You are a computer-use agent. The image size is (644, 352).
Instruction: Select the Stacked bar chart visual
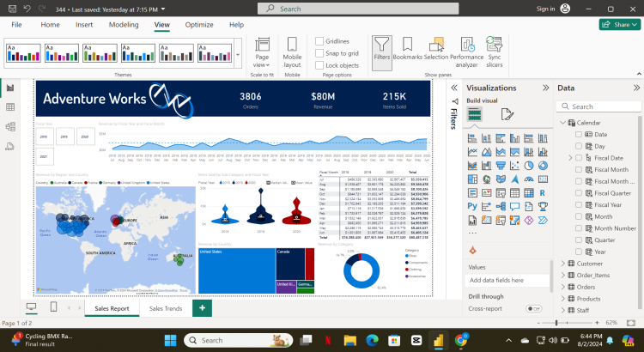coord(472,138)
